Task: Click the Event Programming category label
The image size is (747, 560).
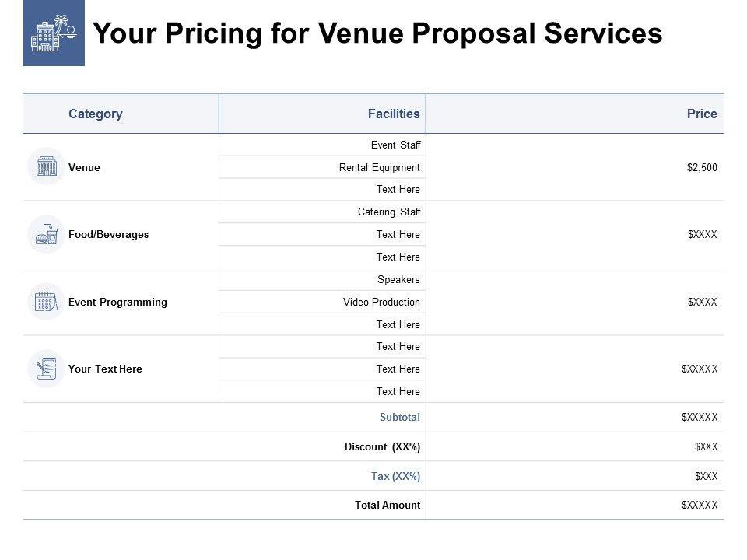Action: (x=117, y=302)
